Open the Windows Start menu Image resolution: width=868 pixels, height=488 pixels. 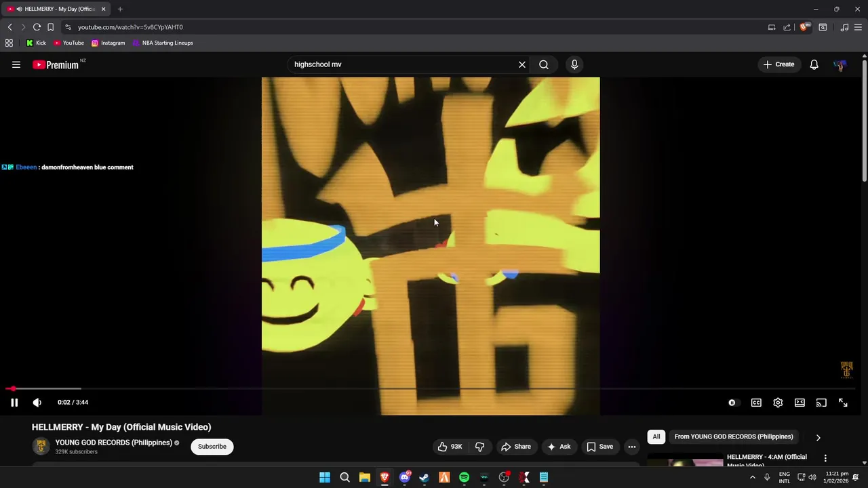pos(325,477)
